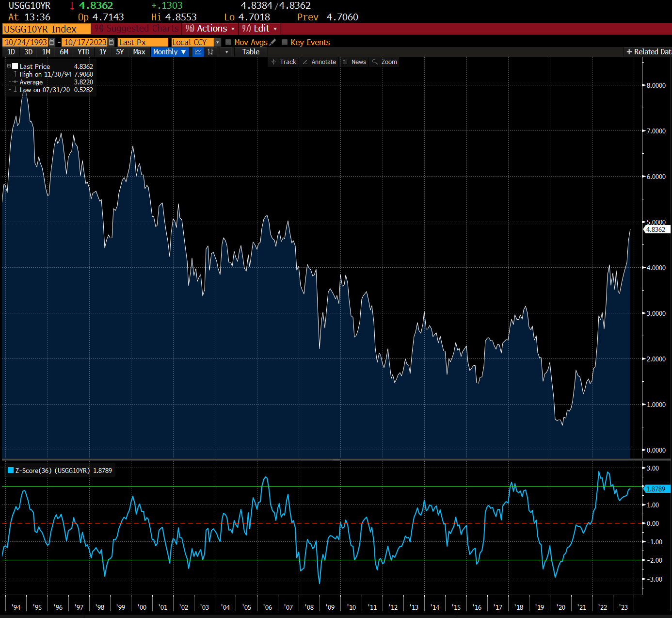The width and height of the screenshot is (672, 618).
Task: Open the start date calendar picker icon
Action: coord(52,42)
